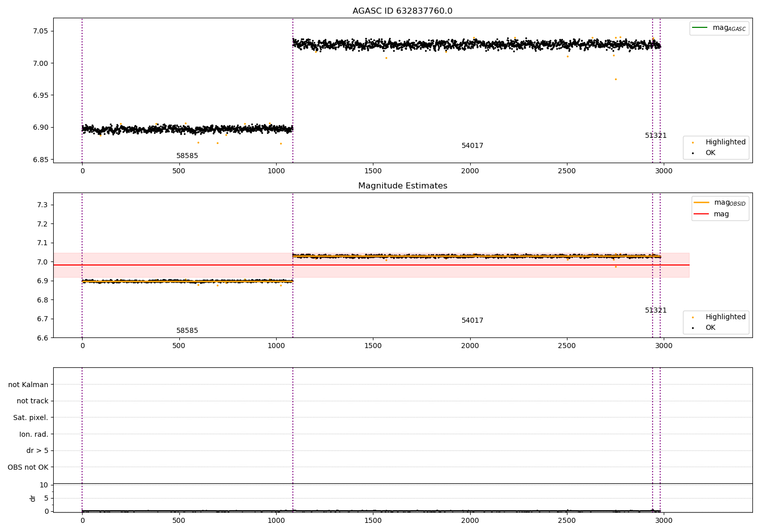Select OK legend entry in the top plot
Image resolution: width=760 pixels, height=532 pixels.
point(710,153)
